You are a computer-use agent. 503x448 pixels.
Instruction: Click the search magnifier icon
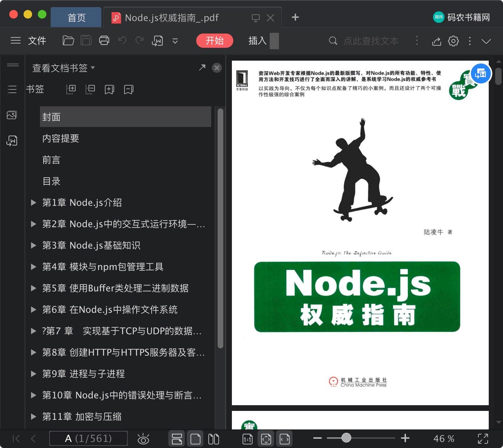333,41
